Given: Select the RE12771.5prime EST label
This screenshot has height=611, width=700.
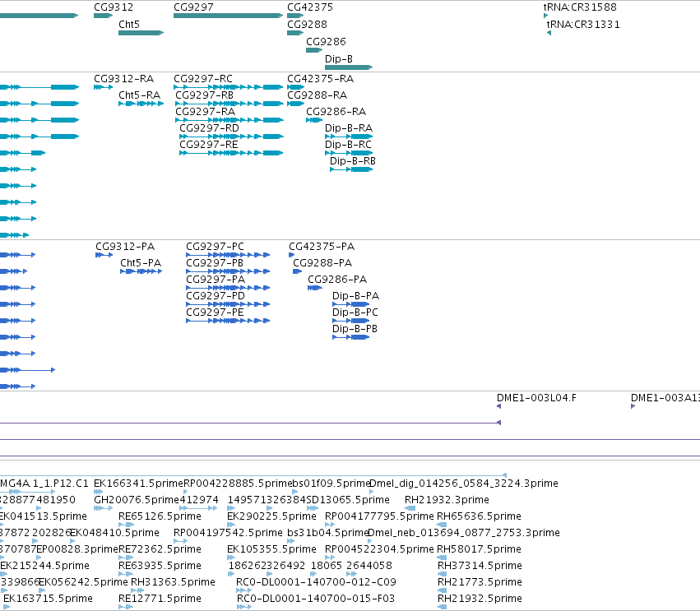Looking at the screenshot, I should coord(160,599).
